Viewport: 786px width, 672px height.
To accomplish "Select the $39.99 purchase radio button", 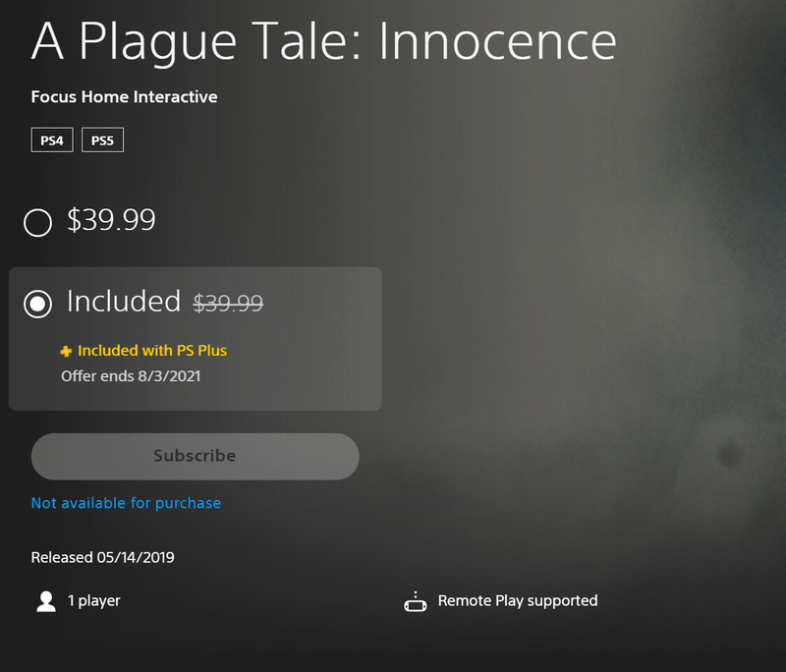I will click(37, 222).
